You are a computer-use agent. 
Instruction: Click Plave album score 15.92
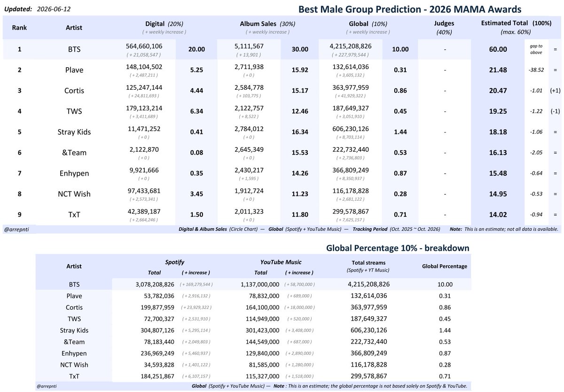[x=300, y=70]
